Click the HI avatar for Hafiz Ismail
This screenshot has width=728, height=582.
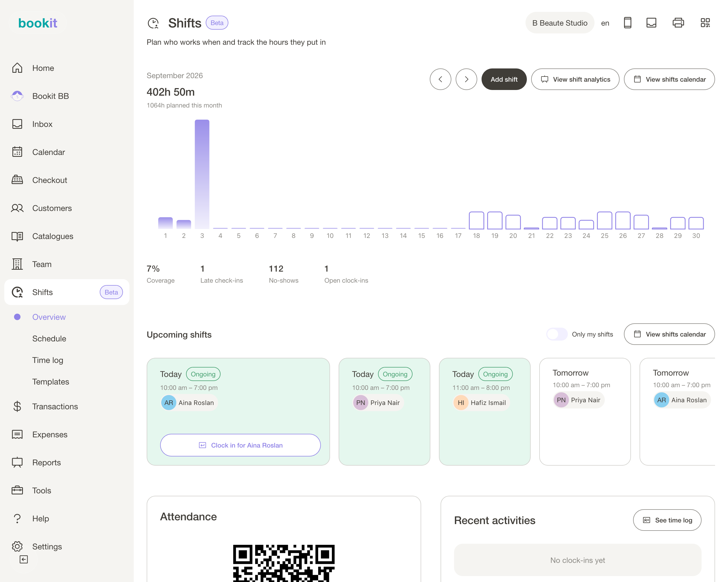[x=461, y=403]
